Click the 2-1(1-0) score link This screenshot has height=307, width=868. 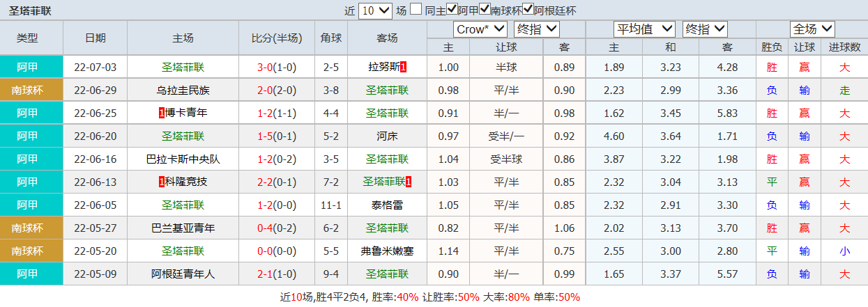tap(276, 274)
